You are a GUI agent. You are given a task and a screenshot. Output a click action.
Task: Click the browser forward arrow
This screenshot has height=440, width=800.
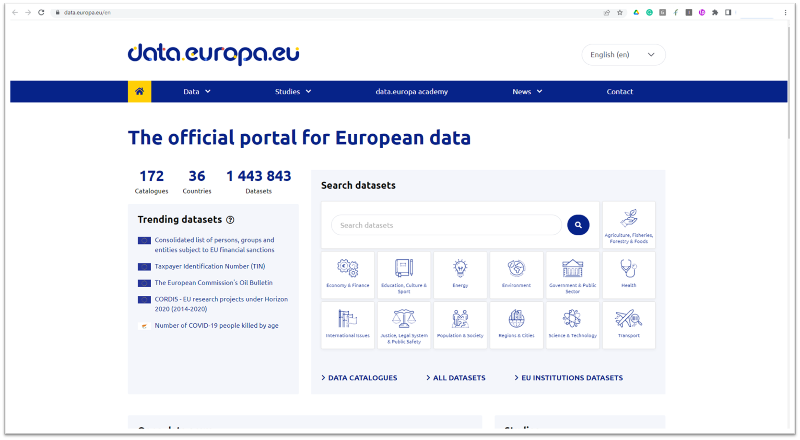(x=28, y=12)
